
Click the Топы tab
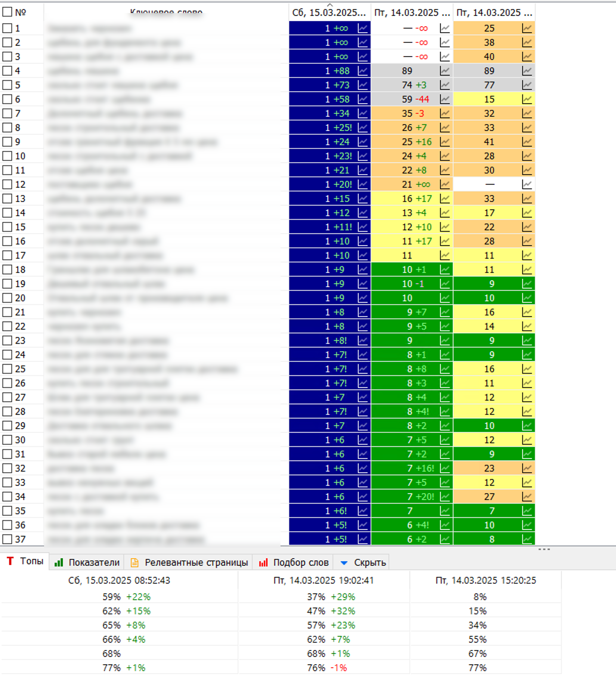(x=25, y=561)
